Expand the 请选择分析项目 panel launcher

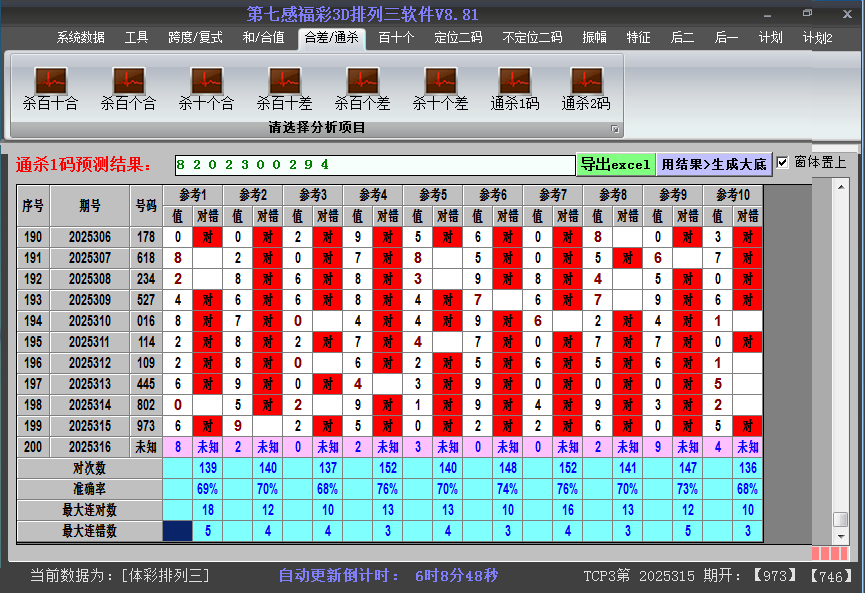[x=615, y=129]
